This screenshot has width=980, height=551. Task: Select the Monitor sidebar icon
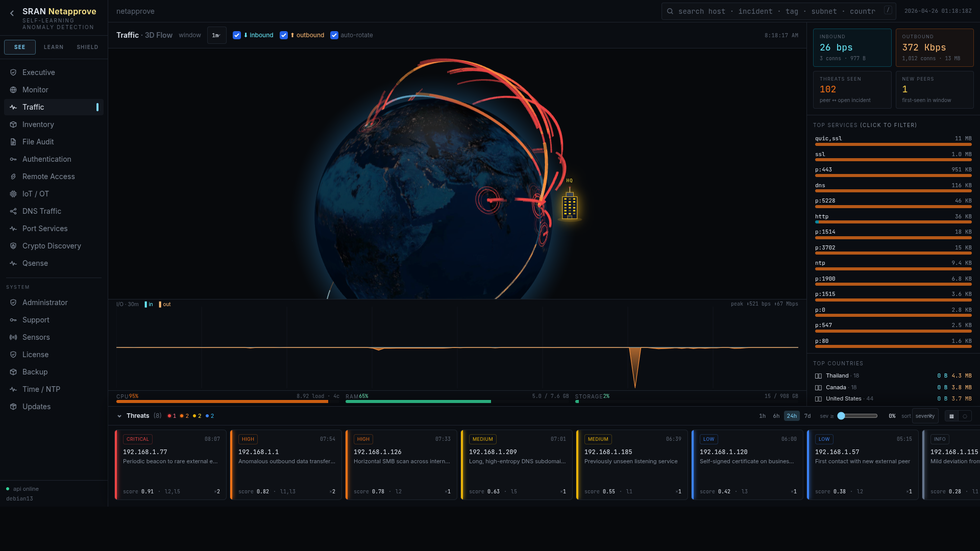click(13, 90)
